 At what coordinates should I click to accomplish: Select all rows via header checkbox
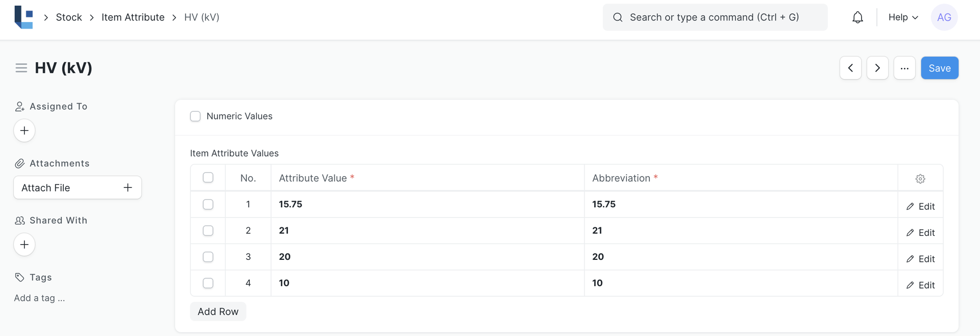(x=208, y=178)
